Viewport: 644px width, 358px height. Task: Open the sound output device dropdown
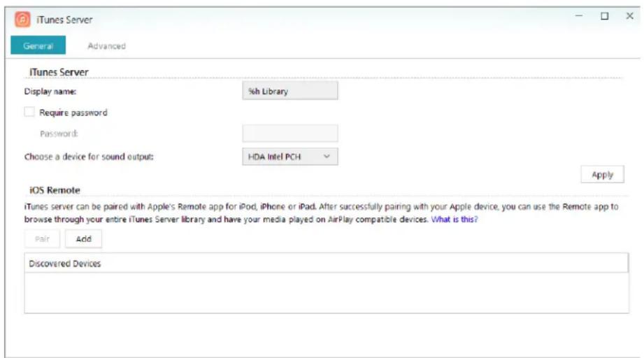[290, 157]
